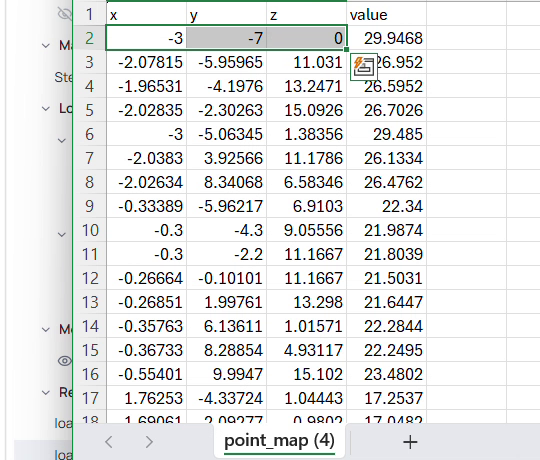Select the 'value' header cell
This screenshot has width=540, height=460.
point(386,14)
